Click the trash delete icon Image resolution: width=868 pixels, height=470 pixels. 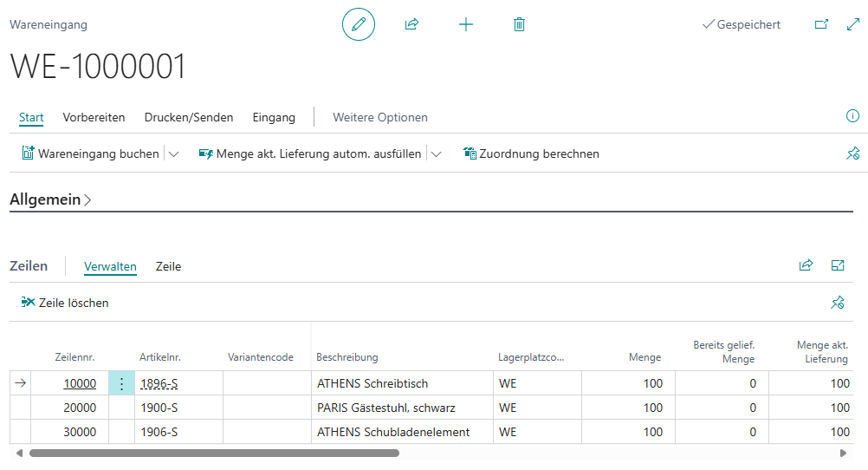519,24
